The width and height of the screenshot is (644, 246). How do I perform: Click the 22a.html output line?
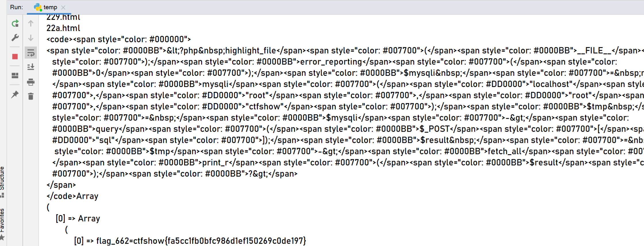pyautogui.click(x=63, y=28)
